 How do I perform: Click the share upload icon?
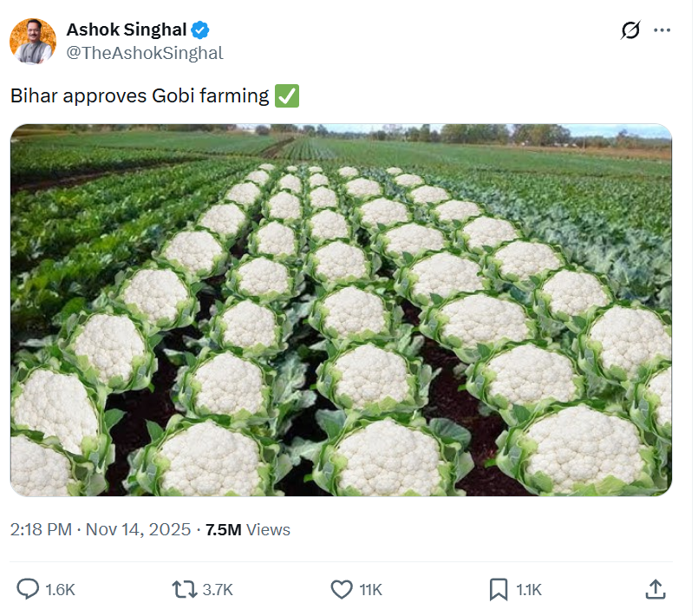(x=656, y=590)
